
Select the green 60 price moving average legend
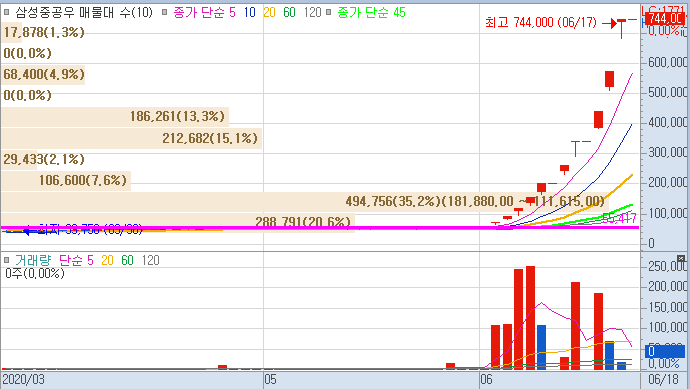(x=289, y=12)
